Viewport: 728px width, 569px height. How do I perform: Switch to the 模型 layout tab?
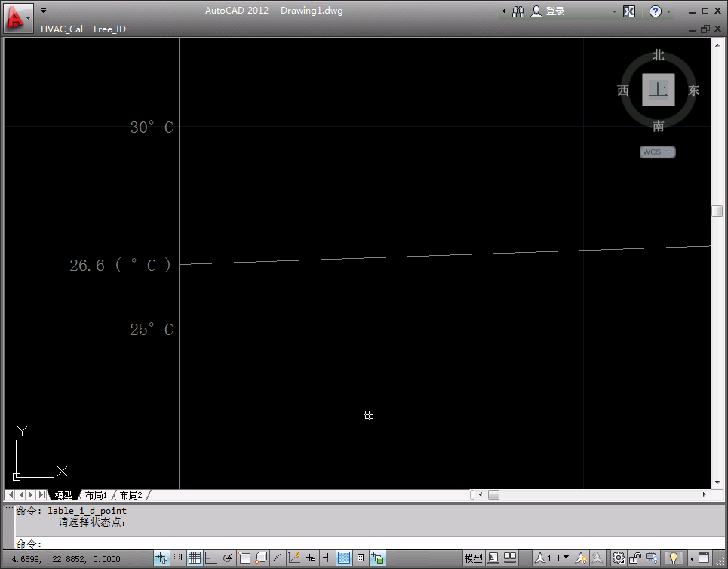(x=63, y=495)
